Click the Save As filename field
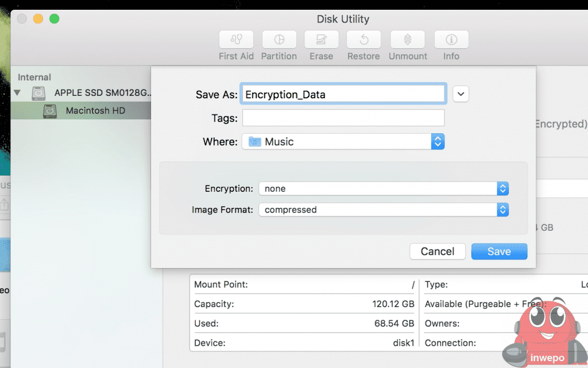 (343, 94)
